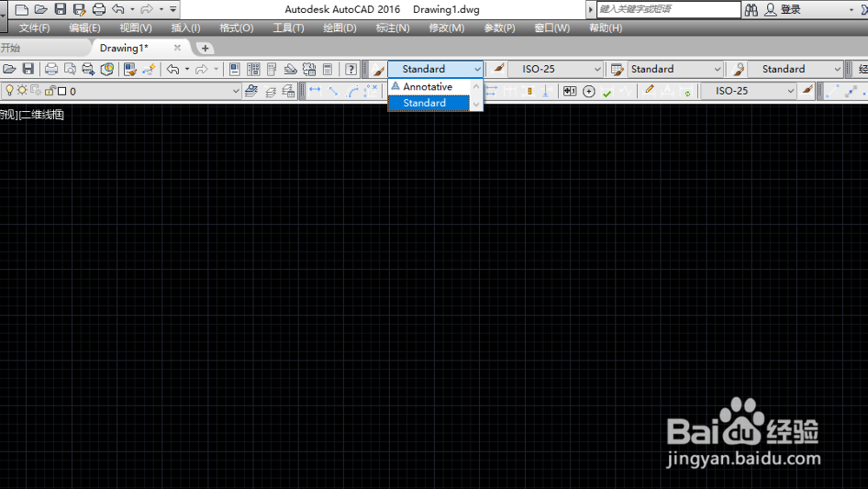Open the 文件(F) menu
This screenshot has width=868, height=489.
click(35, 28)
